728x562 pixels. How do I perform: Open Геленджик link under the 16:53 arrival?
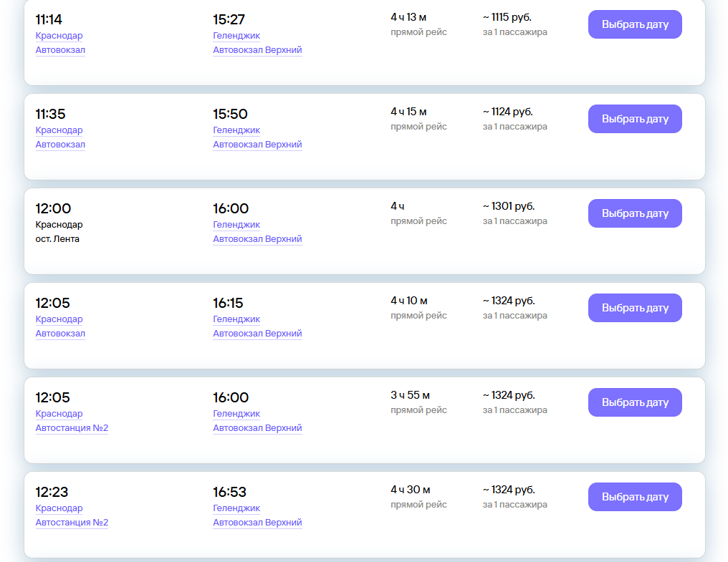click(236, 508)
